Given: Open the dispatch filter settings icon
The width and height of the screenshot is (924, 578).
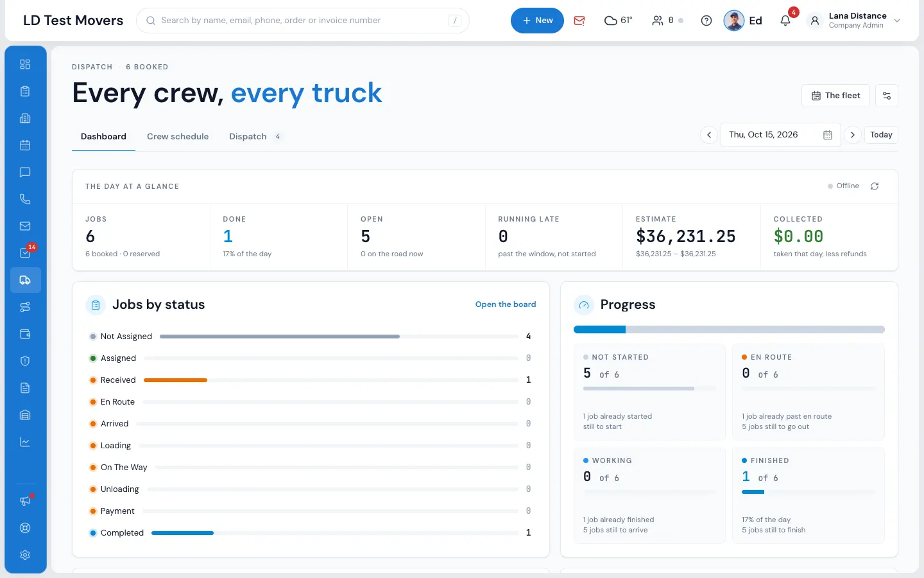Looking at the screenshot, I should tap(887, 96).
